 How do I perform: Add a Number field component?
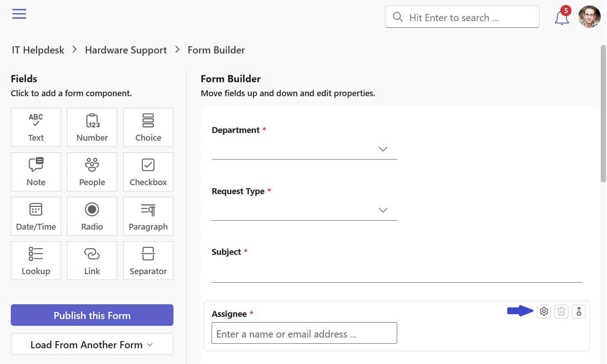coord(92,127)
